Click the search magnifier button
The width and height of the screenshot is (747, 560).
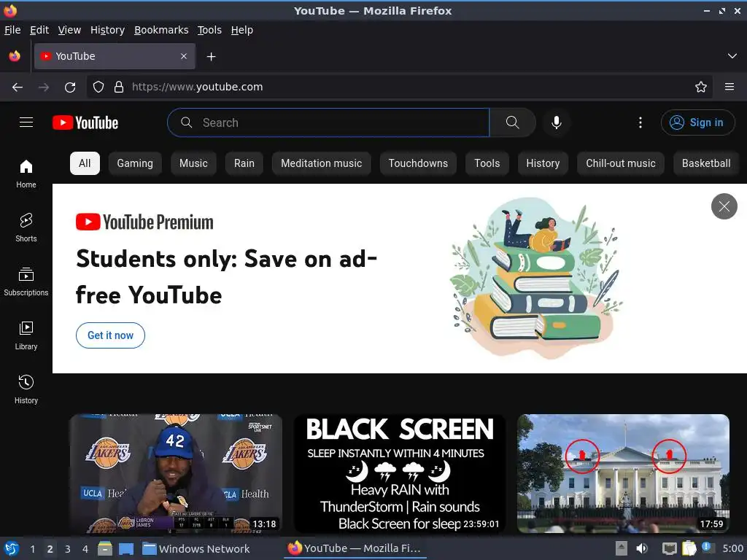pos(513,122)
